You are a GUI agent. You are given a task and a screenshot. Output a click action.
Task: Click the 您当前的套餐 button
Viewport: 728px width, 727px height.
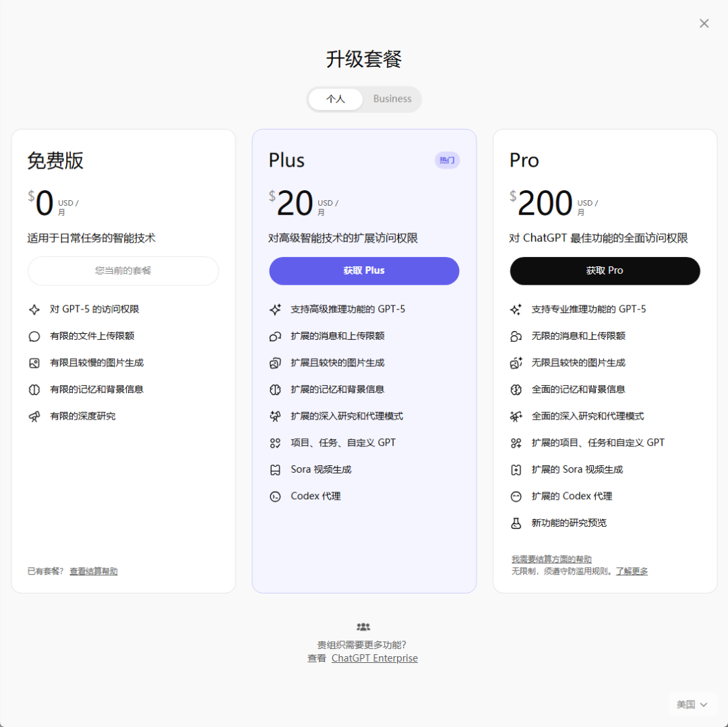pyautogui.click(x=123, y=271)
